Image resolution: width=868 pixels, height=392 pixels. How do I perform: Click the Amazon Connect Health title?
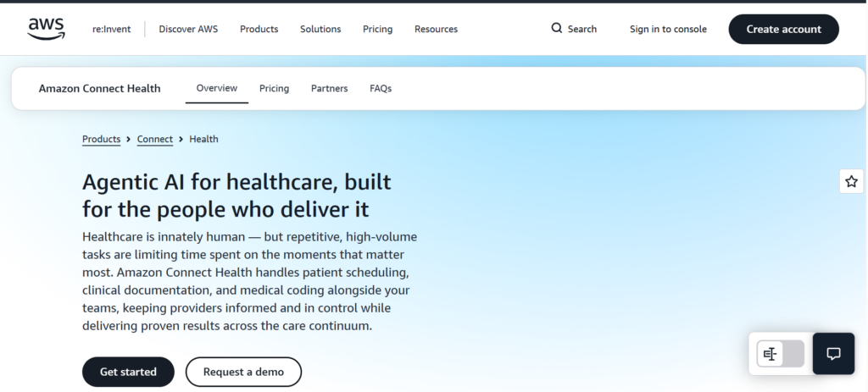pos(100,88)
